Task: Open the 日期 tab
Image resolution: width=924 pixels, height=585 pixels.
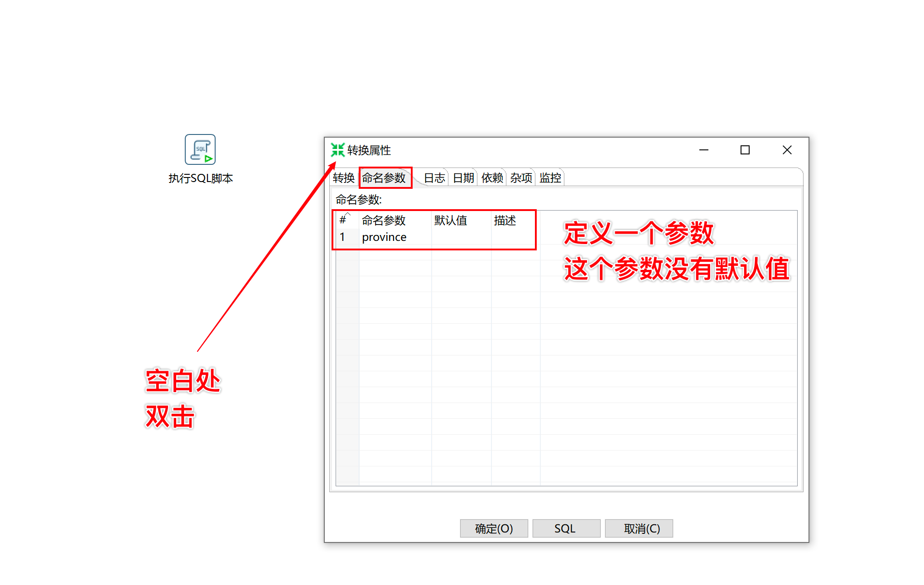Action: tap(463, 178)
